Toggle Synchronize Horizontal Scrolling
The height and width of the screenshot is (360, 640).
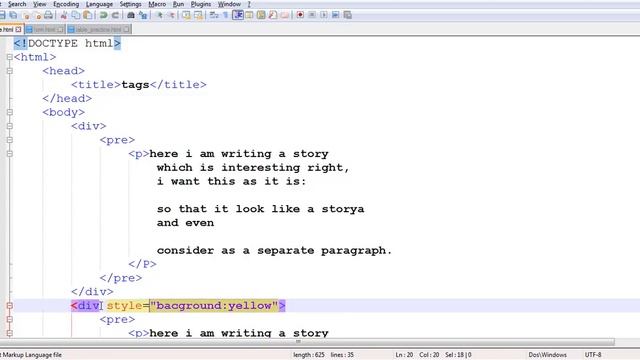pyautogui.click(x=198, y=15)
